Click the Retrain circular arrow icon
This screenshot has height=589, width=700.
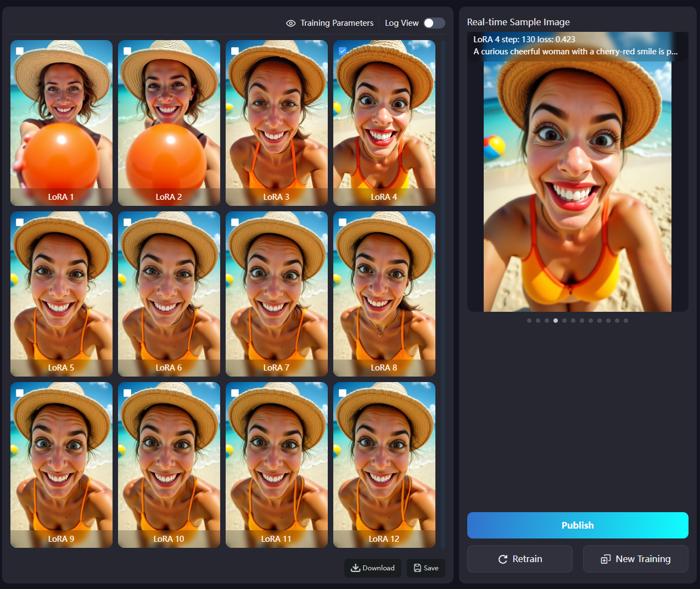pos(502,559)
